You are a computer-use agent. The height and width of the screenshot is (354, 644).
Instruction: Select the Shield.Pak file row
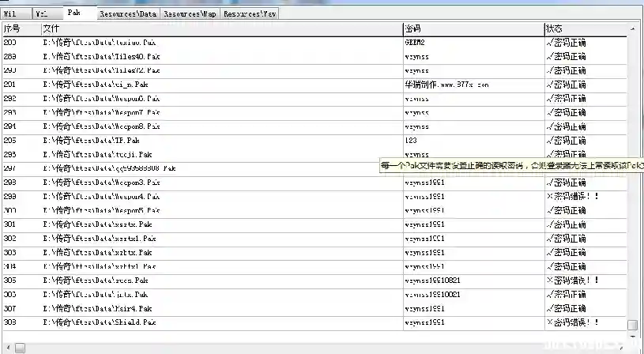pyautogui.click(x=314, y=322)
